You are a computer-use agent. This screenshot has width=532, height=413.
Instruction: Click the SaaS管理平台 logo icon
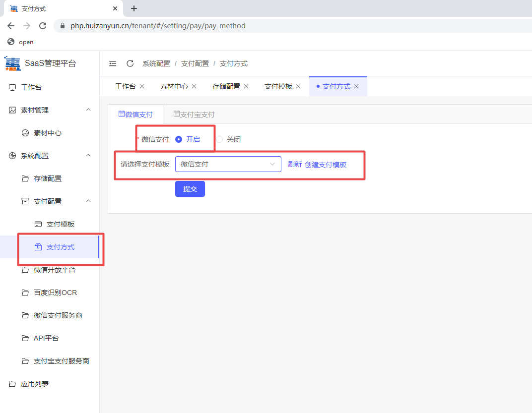12,63
